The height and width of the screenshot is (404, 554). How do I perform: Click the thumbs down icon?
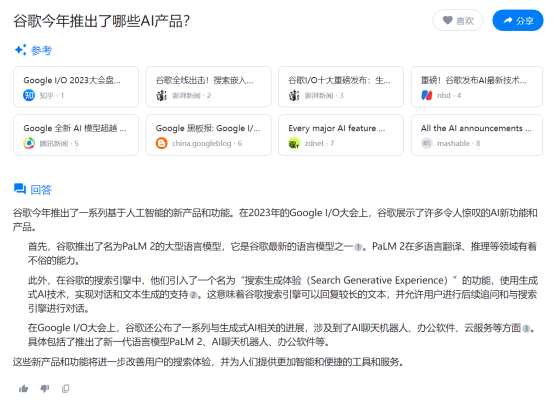[x=45, y=389]
